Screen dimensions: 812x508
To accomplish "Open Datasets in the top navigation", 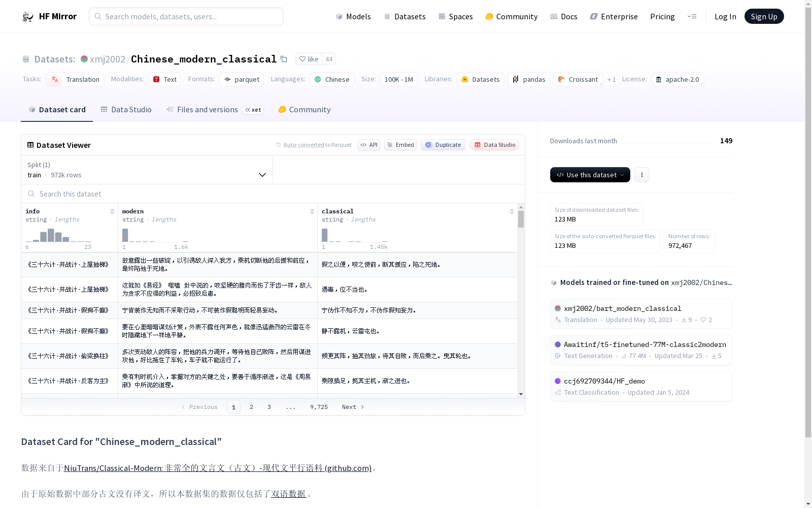I will click(x=404, y=16).
